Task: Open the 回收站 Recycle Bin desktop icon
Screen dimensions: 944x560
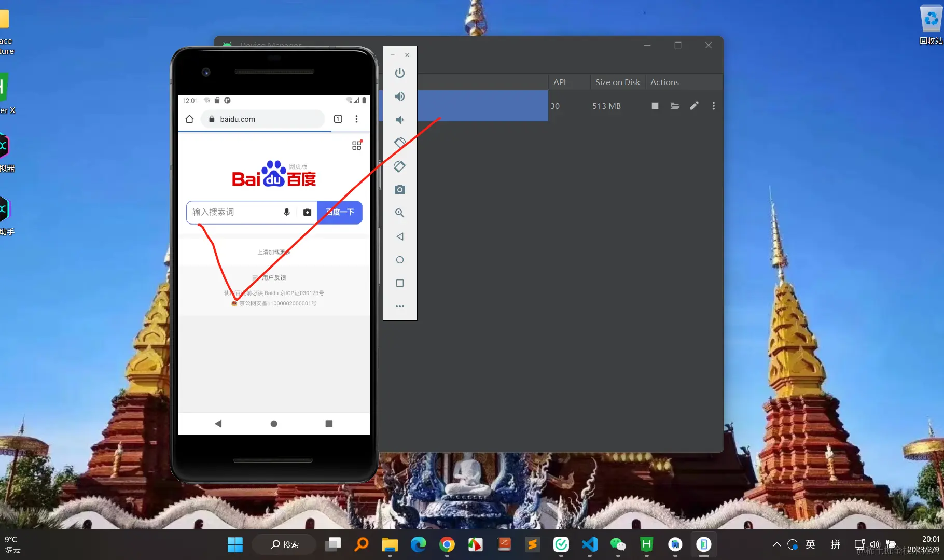Action: [931, 25]
